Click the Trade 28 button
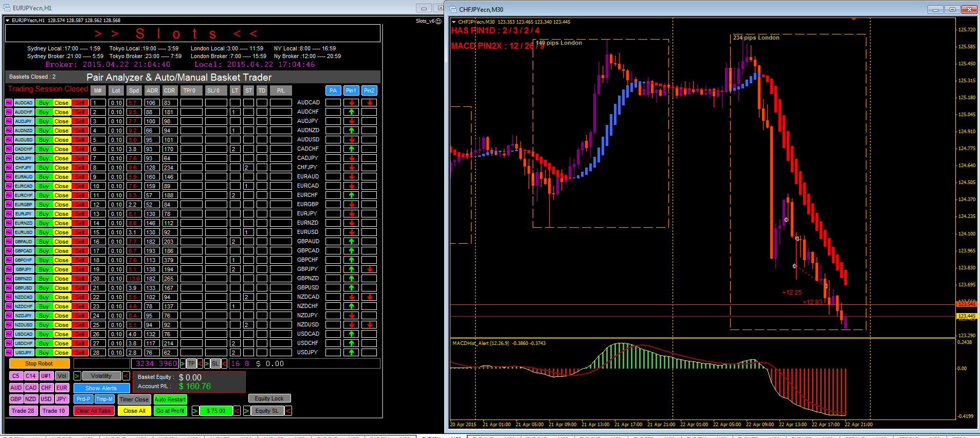 [x=23, y=411]
